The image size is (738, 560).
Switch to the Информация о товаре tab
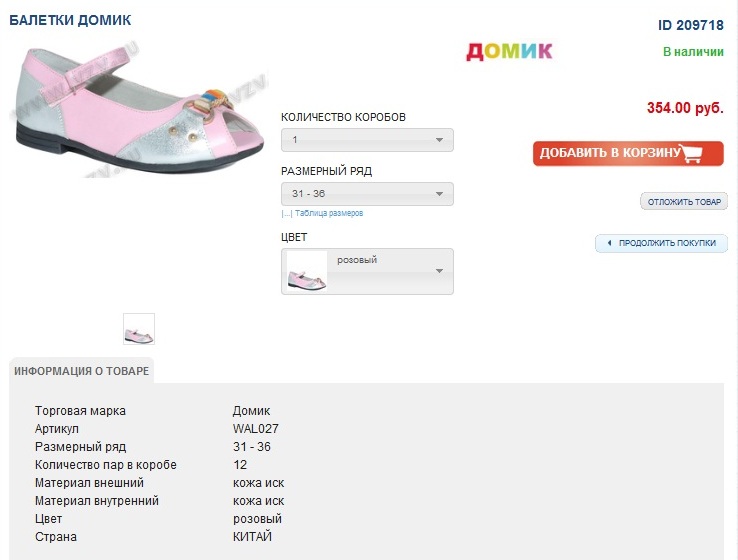click(82, 371)
